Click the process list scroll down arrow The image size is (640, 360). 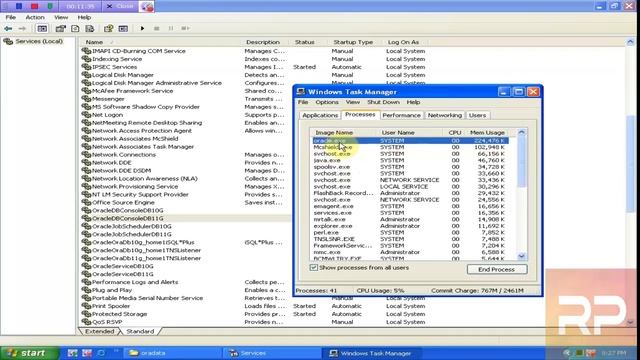tap(522, 256)
